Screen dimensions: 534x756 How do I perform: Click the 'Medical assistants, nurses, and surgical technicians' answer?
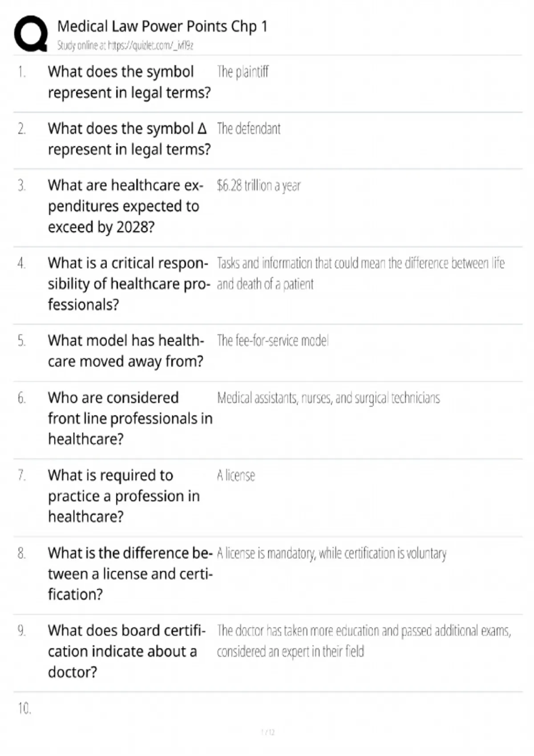(328, 398)
